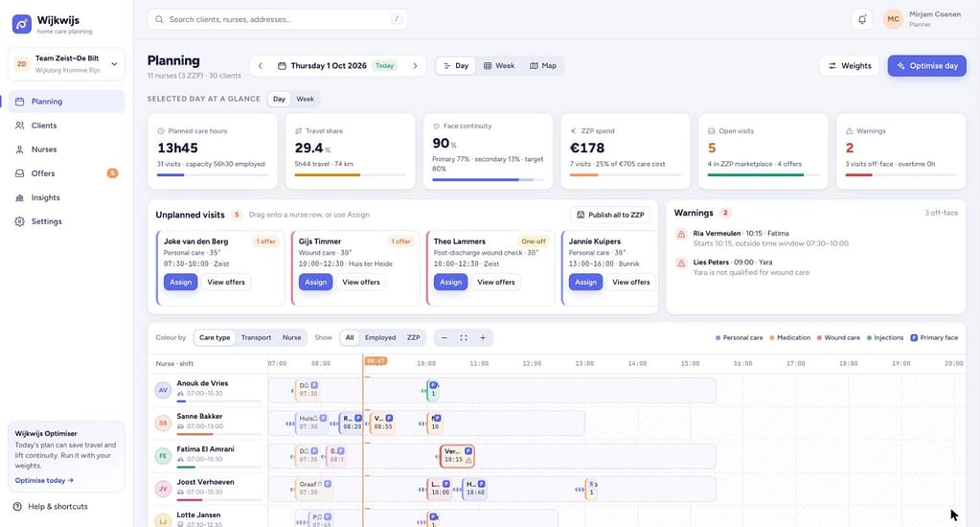
Task: Click the Primary face legend icon
Action: [914, 337]
